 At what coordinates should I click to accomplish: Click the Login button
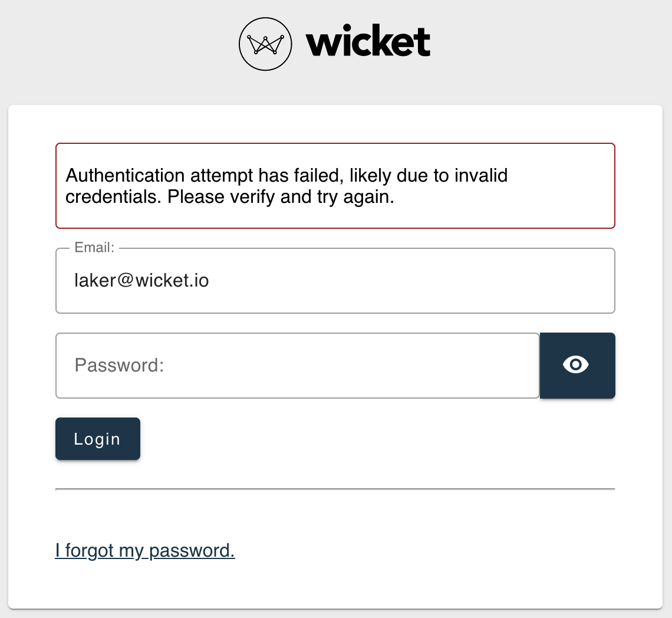(x=98, y=439)
